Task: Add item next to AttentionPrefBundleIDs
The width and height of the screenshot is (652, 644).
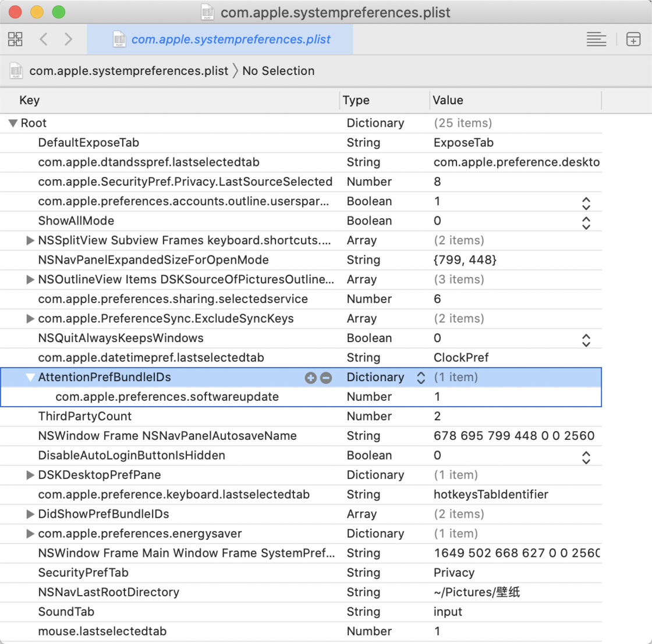Action: 310,378
